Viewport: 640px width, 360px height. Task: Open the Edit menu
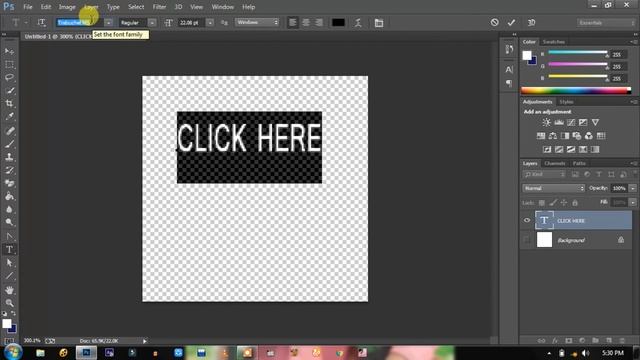[x=46, y=7]
